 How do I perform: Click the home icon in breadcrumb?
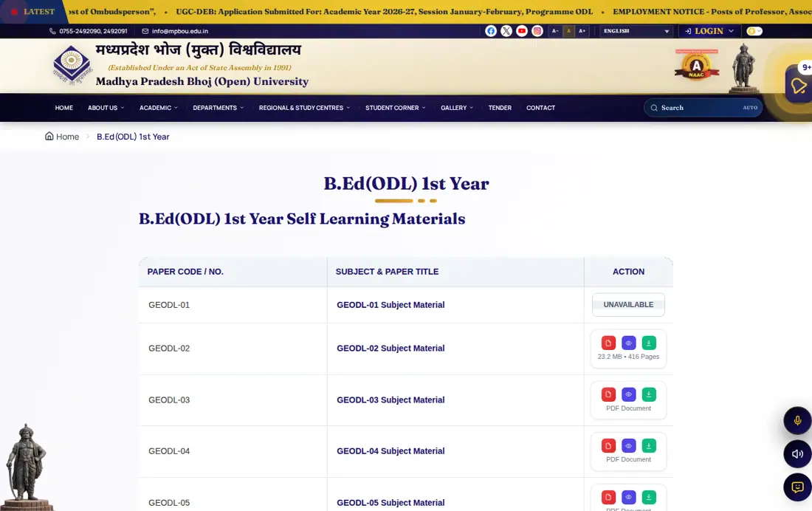click(49, 136)
